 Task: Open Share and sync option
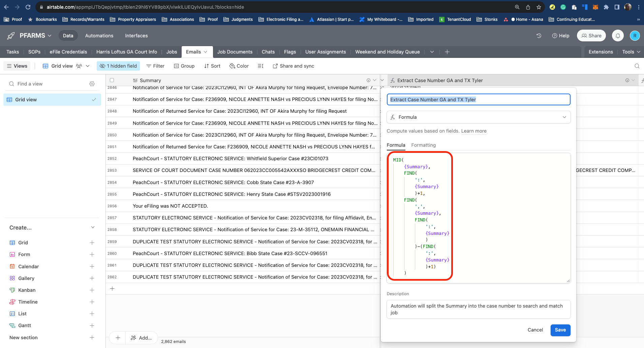[x=293, y=66]
